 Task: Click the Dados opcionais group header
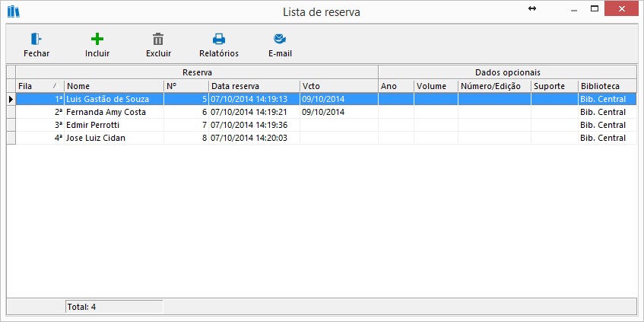coord(507,72)
